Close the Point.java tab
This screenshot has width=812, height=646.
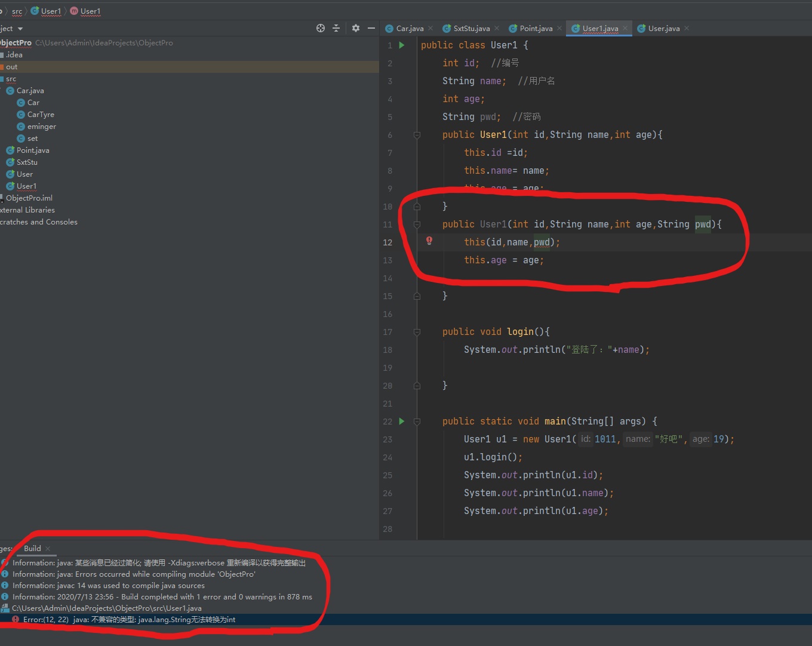pos(559,28)
